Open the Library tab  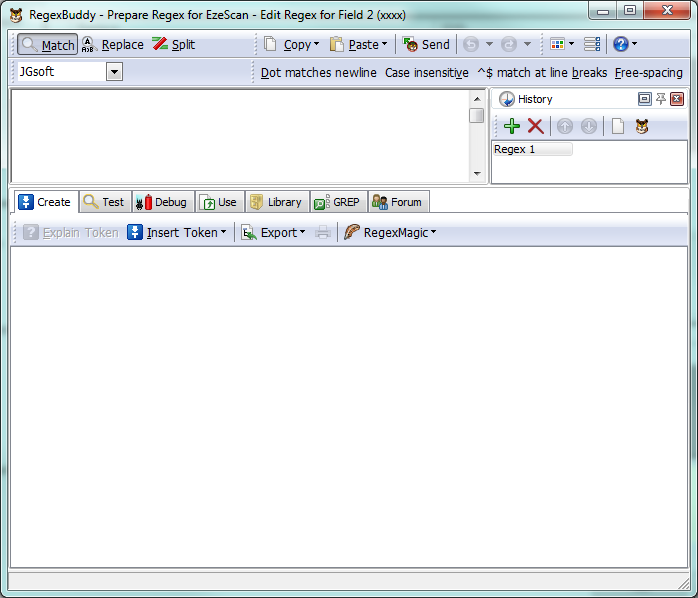(x=275, y=202)
